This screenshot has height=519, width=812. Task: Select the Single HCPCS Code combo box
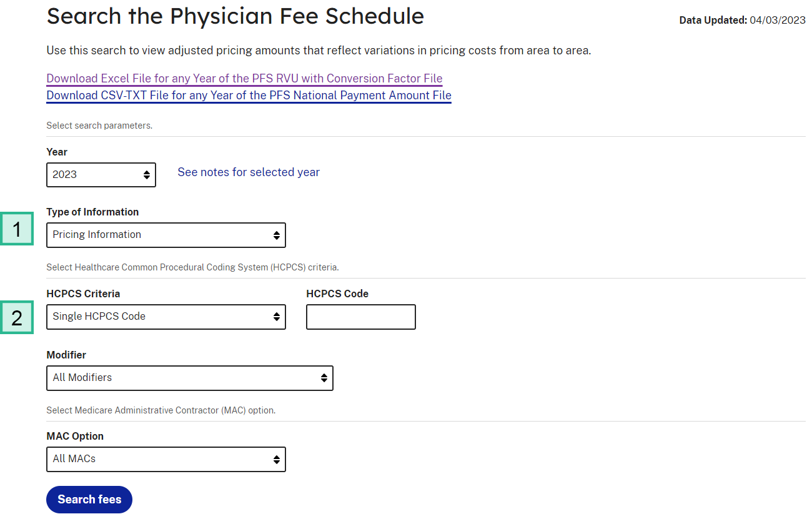pyautogui.click(x=166, y=317)
